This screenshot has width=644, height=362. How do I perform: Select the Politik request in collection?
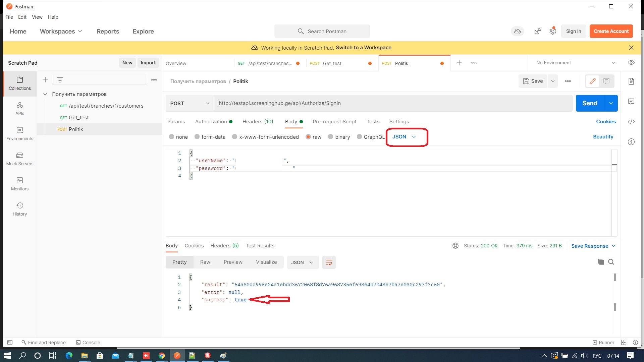coord(99,129)
